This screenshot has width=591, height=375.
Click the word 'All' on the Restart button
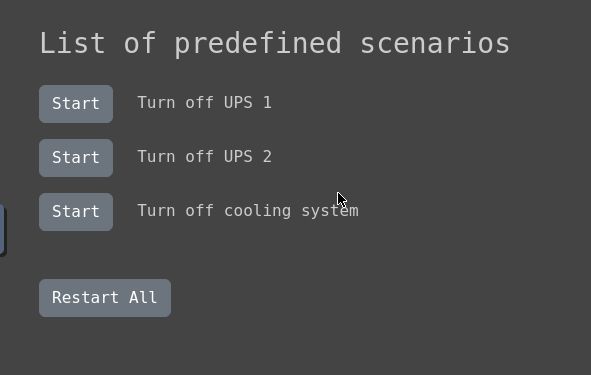tap(143, 297)
